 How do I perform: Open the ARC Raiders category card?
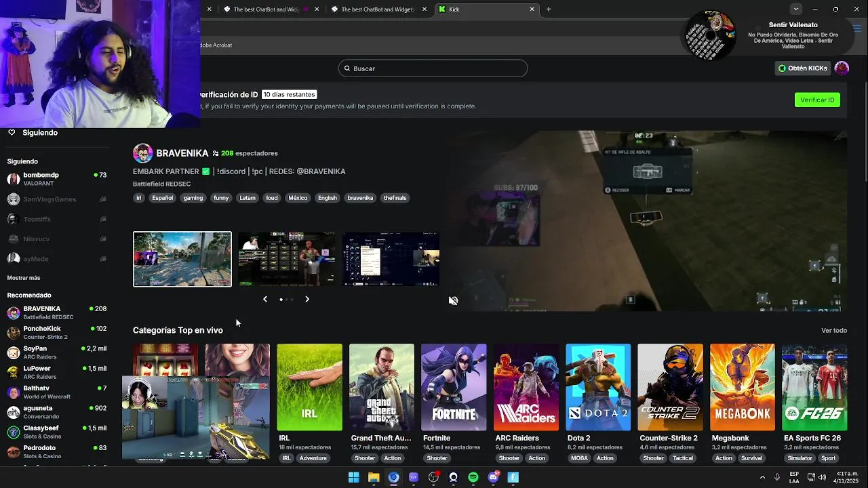[x=526, y=387]
